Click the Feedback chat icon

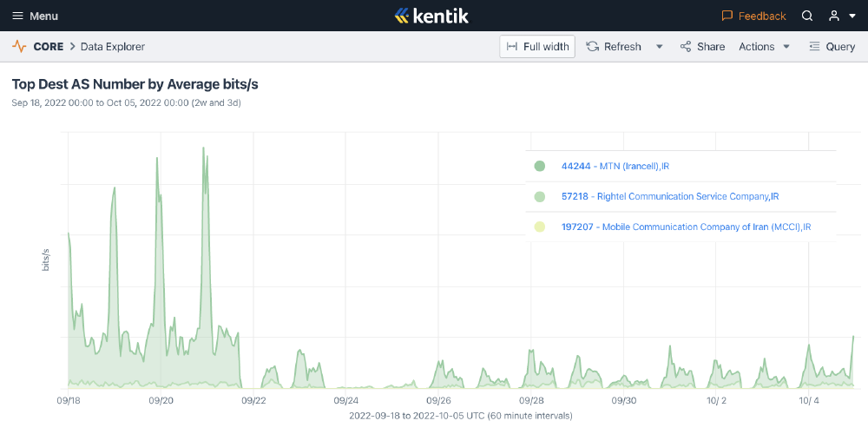727,16
